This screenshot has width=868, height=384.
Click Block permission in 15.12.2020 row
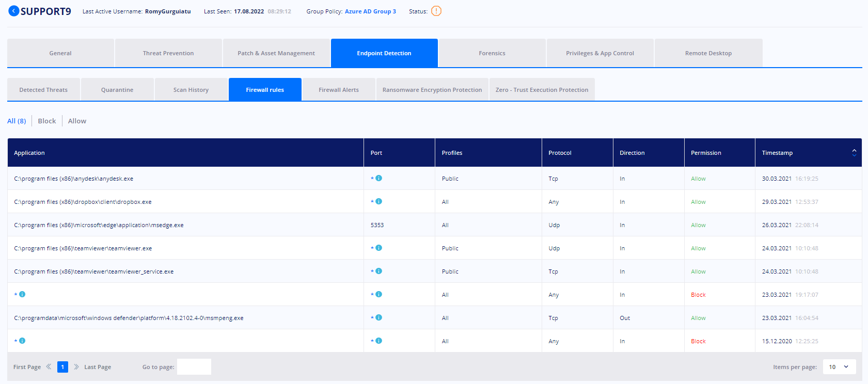pyautogui.click(x=698, y=341)
